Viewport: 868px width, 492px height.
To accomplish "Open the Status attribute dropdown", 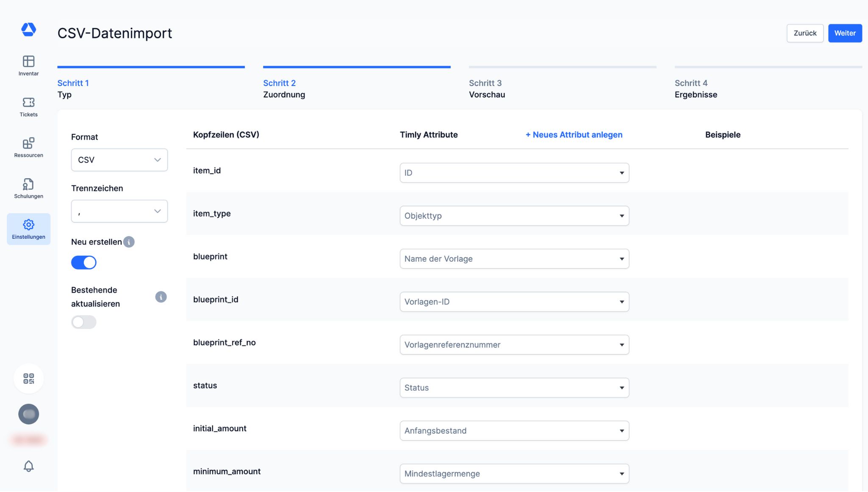I will (514, 387).
